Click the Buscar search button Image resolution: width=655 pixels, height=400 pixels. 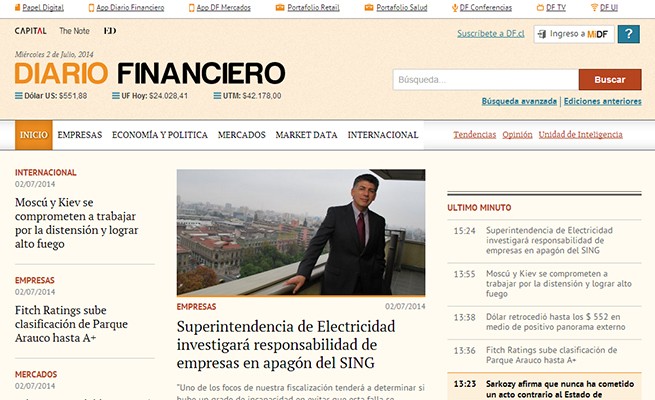[x=610, y=80]
